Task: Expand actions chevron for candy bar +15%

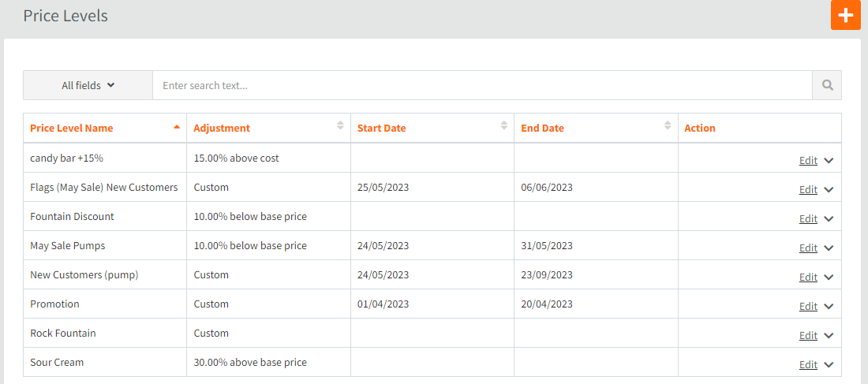Action: (828, 161)
